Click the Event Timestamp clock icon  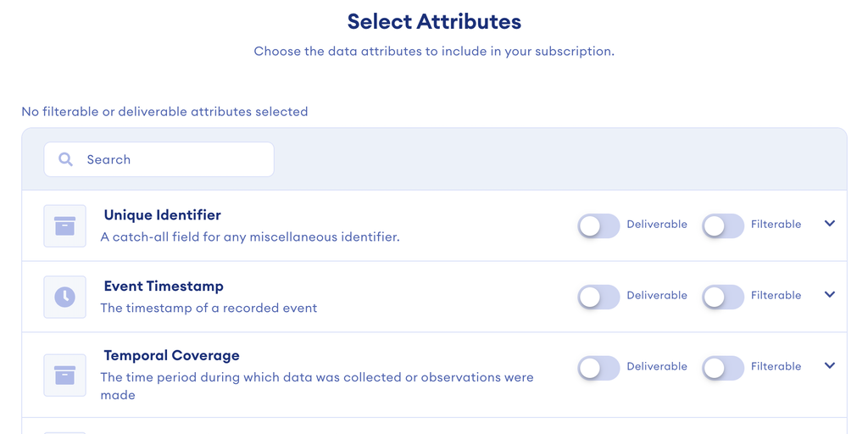pos(65,297)
